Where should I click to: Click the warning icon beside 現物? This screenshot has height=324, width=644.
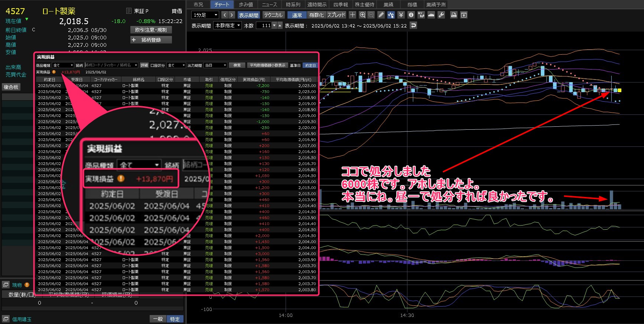pyautogui.click(x=27, y=285)
